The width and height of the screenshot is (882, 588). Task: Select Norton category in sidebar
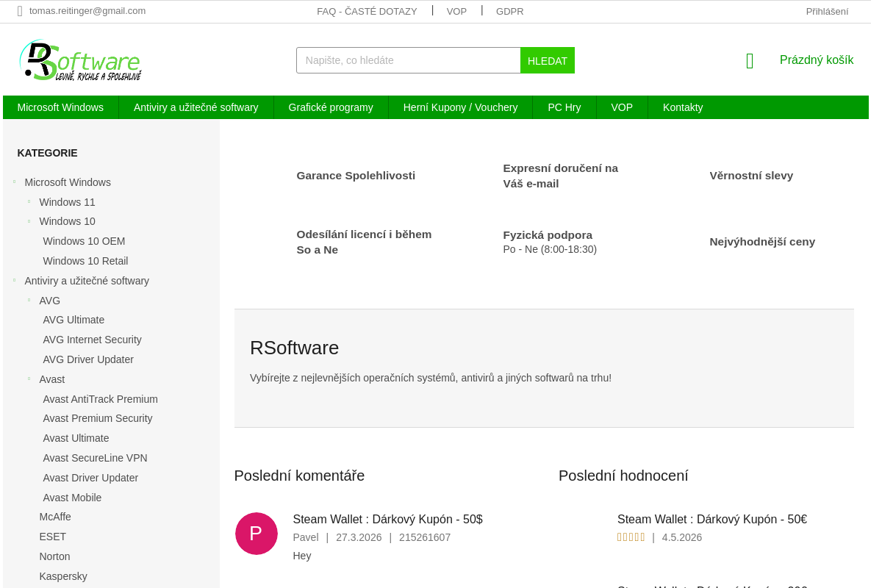55,556
